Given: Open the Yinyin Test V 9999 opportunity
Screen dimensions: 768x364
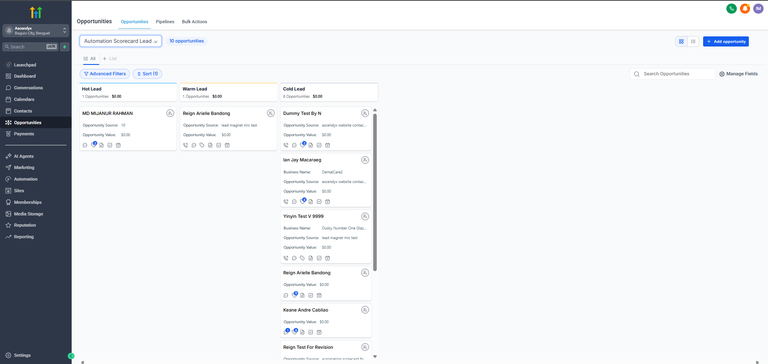Looking at the screenshot, I should point(326,236).
